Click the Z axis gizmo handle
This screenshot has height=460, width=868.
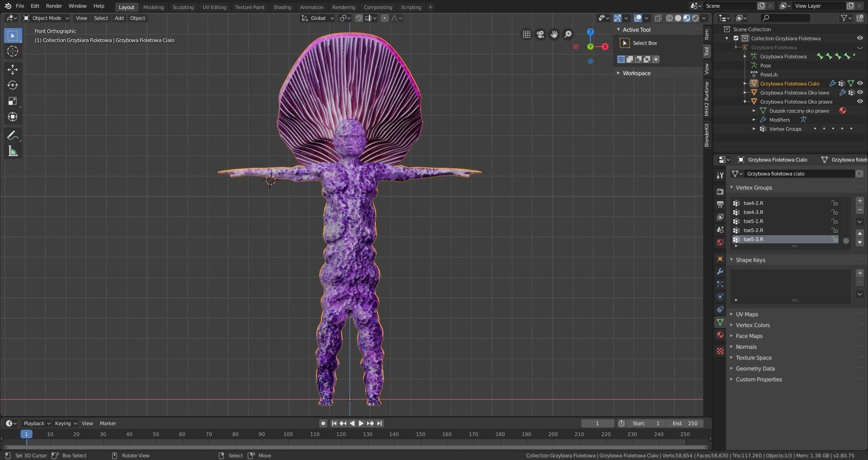pyautogui.click(x=590, y=32)
